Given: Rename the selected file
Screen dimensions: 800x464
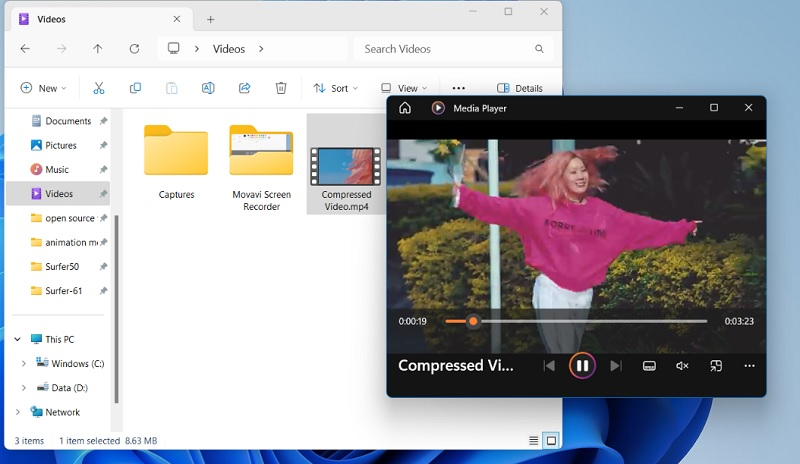Looking at the screenshot, I should click(x=208, y=88).
